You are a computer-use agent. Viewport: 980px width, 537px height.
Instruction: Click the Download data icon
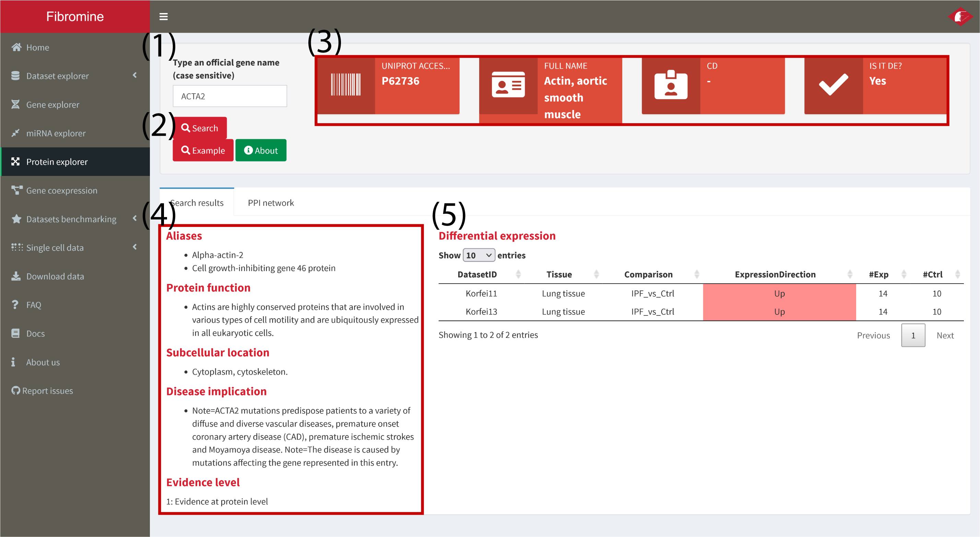(16, 276)
